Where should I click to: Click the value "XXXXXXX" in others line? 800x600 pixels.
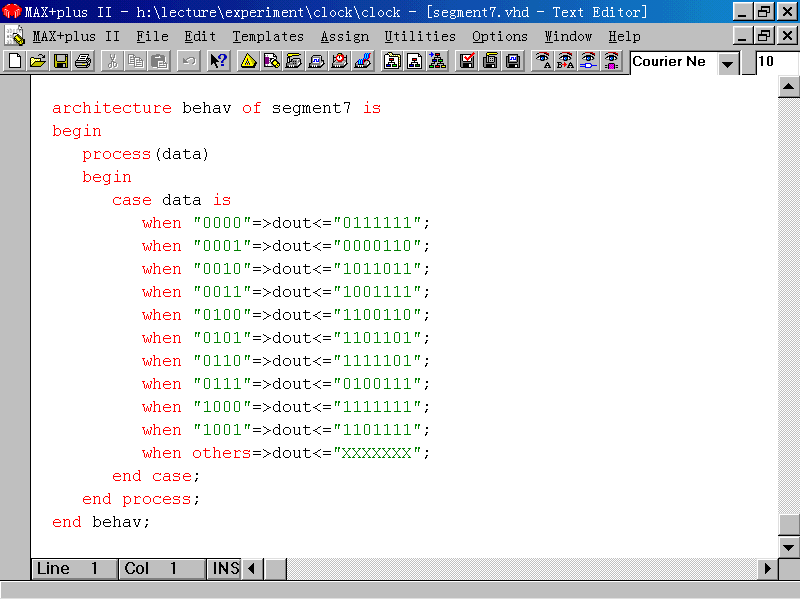[377, 453]
